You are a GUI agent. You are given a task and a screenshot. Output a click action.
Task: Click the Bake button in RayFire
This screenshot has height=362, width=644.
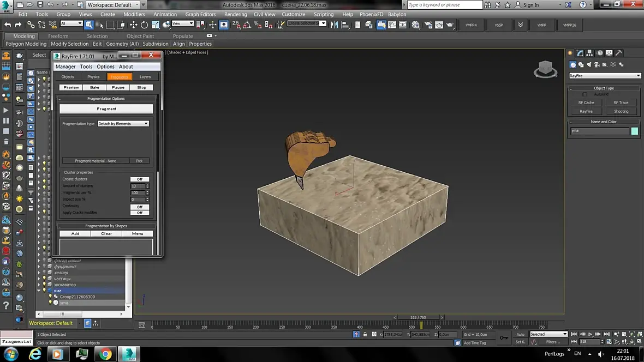click(x=94, y=87)
